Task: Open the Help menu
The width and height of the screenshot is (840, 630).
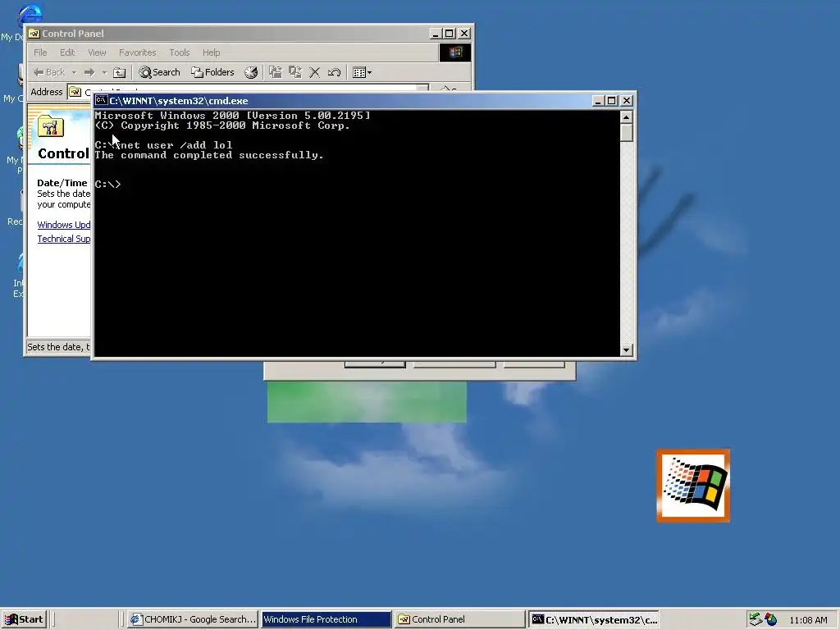Action: coord(211,52)
